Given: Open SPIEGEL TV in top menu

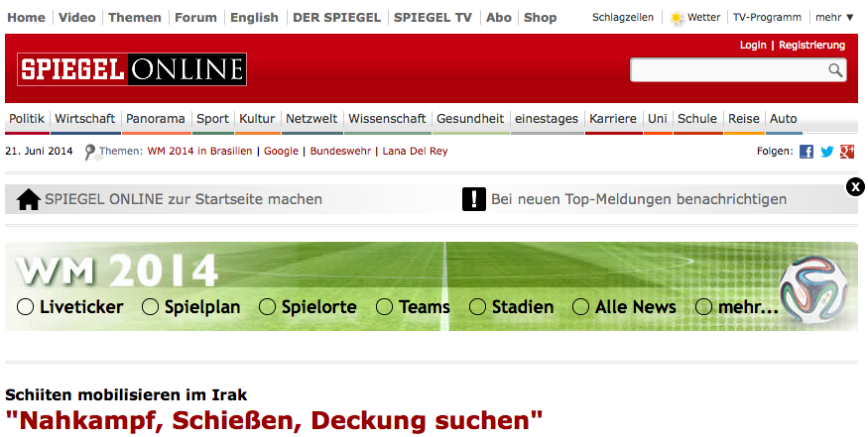Looking at the screenshot, I should (x=433, y=18).
